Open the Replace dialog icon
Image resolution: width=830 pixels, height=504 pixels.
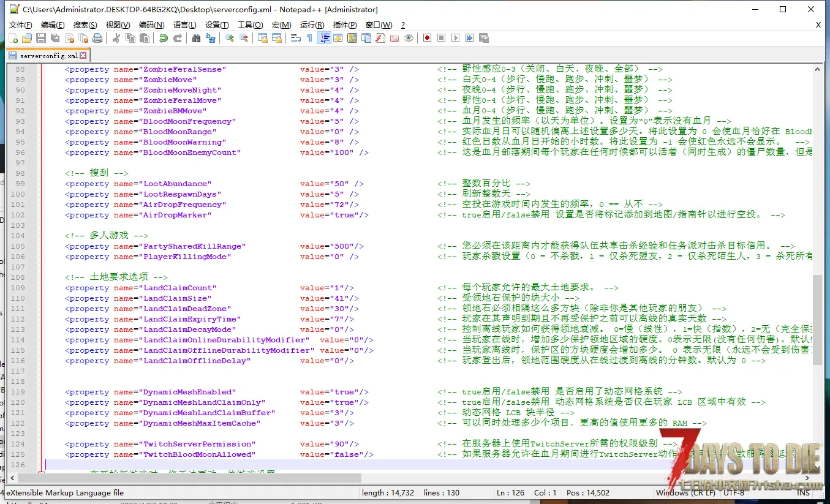210,38
